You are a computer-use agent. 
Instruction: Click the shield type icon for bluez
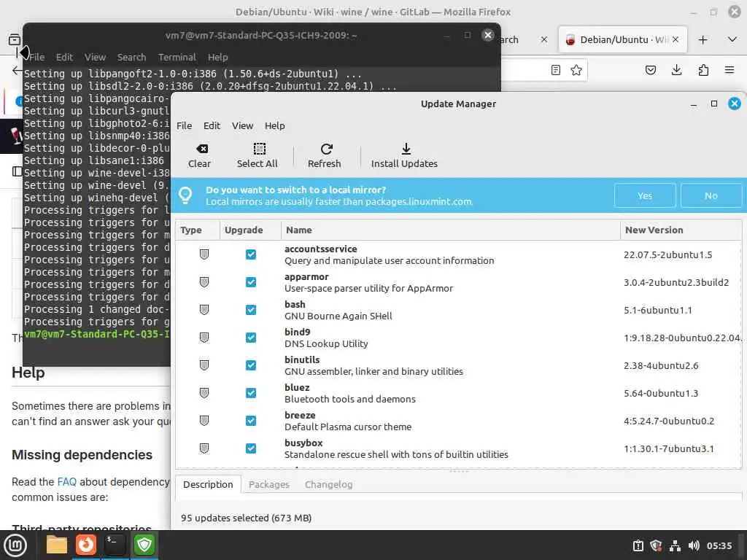click(204, 392)
